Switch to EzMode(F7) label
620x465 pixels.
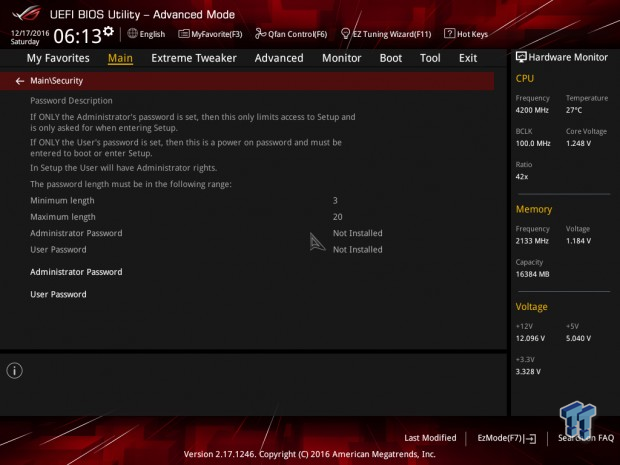coord(500,438)
